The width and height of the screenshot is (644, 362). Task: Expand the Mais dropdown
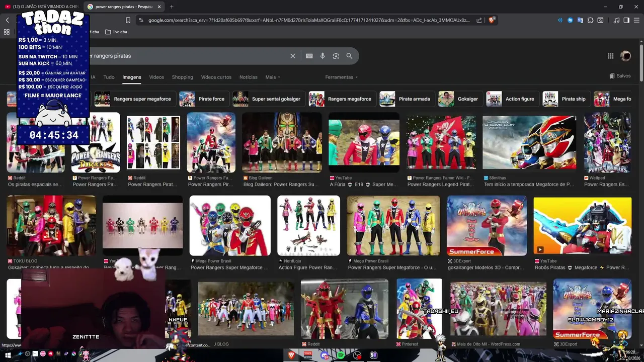point(273,77)
